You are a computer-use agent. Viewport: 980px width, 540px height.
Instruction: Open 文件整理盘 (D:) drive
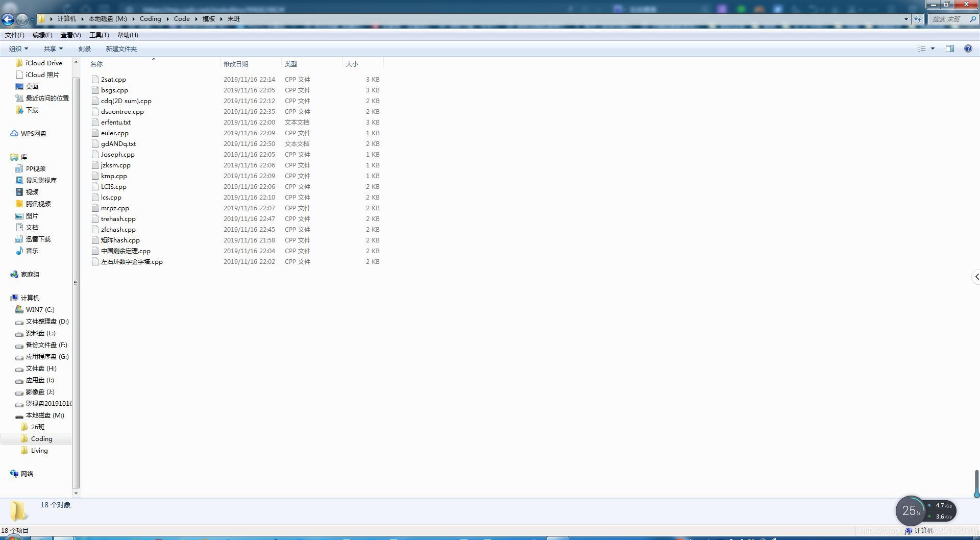pos(47,321)
